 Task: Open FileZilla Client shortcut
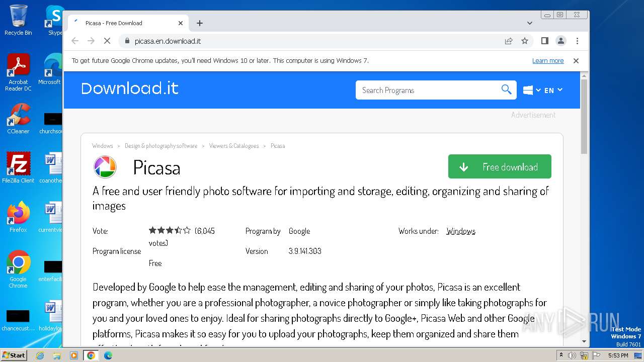click(18, 167)
